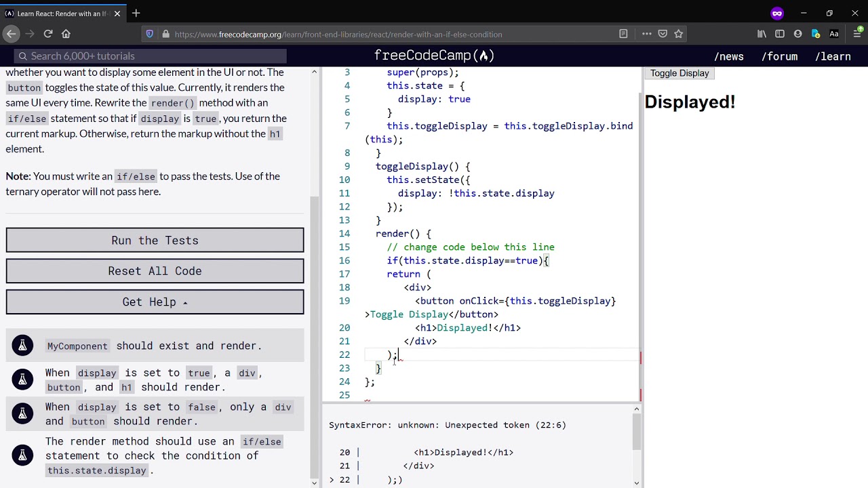Open the Library bookshelf icon
The height and width of the screenshot is (488, 868).
point(762,34)
